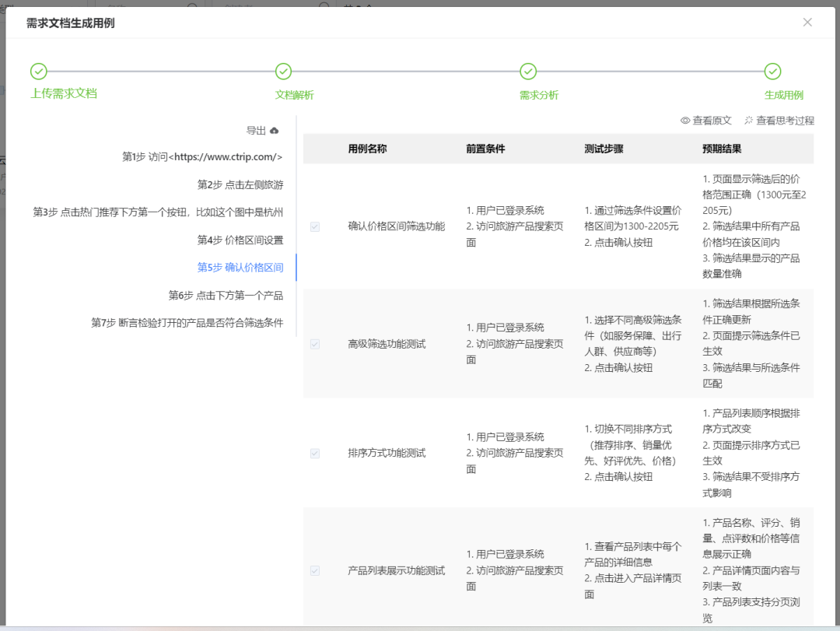Click the 文档解析 step check icon
840x631 pixels.
coord(283,72)
